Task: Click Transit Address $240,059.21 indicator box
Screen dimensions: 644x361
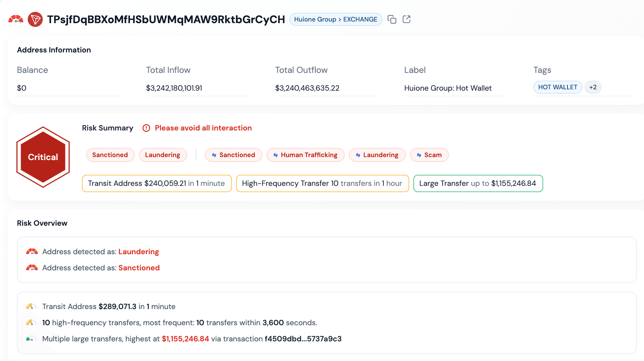Action: coord(157,183)
